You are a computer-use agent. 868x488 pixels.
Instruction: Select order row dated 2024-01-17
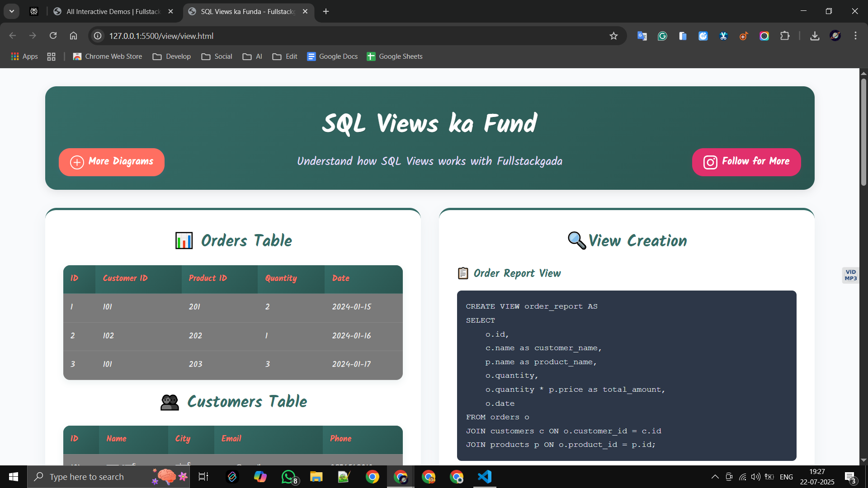click(x=233, y=365)
